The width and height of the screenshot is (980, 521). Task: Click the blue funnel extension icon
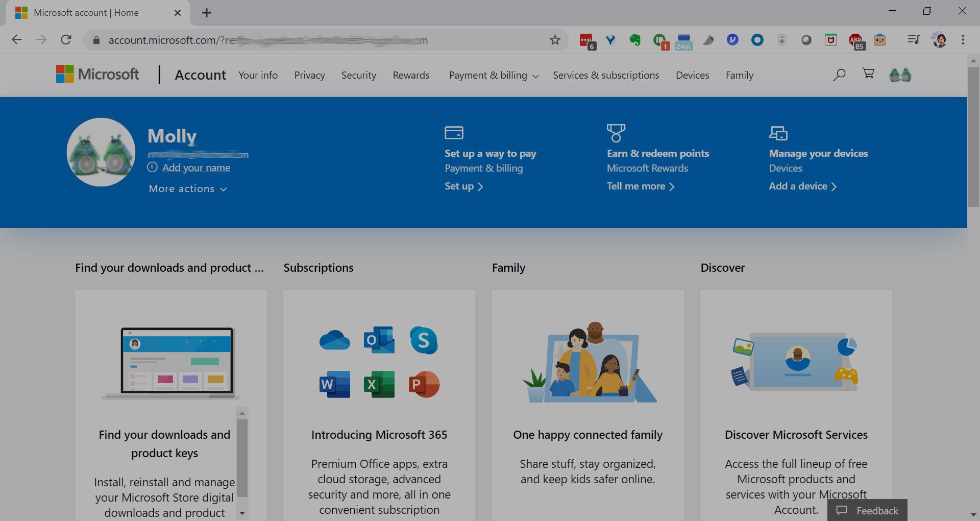pyautogui.click(x=610, y=40)
